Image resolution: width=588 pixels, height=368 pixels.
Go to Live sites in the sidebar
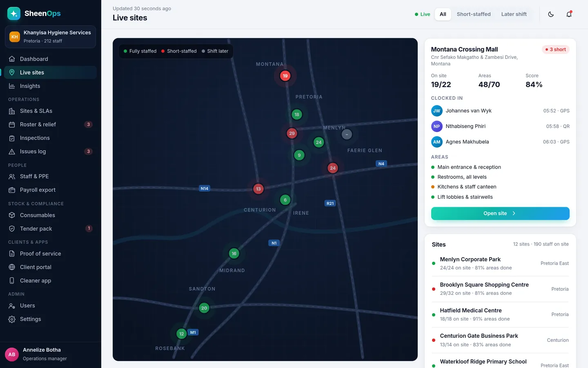[50, 72]
